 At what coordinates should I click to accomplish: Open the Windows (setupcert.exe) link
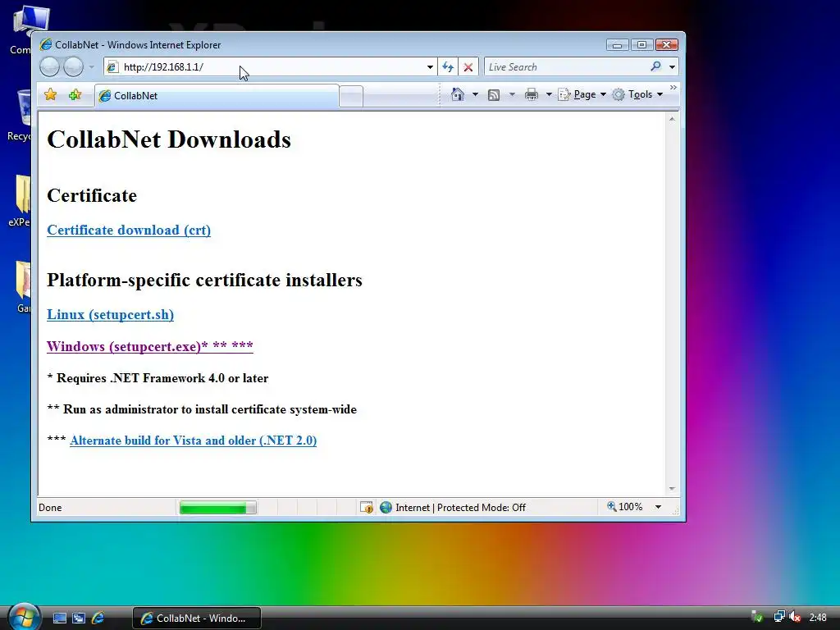pos(150,347)
